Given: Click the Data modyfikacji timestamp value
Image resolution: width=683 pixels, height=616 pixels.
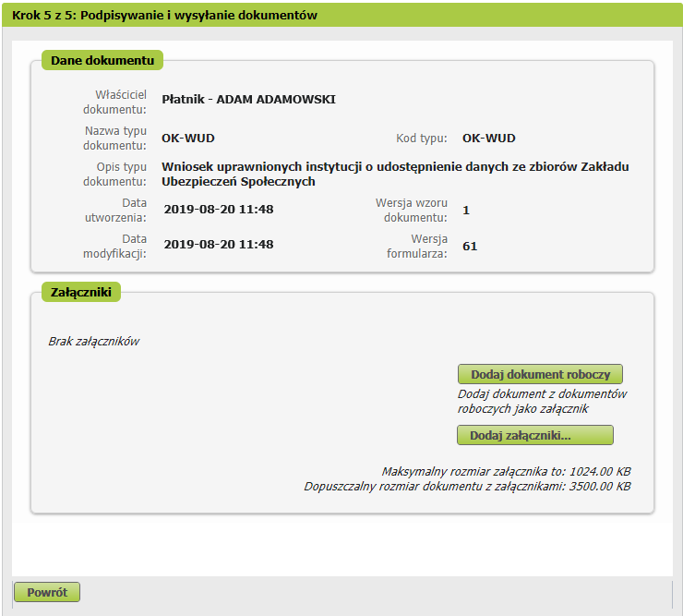Looking at the screenshot, I should [x=219, y=245].
